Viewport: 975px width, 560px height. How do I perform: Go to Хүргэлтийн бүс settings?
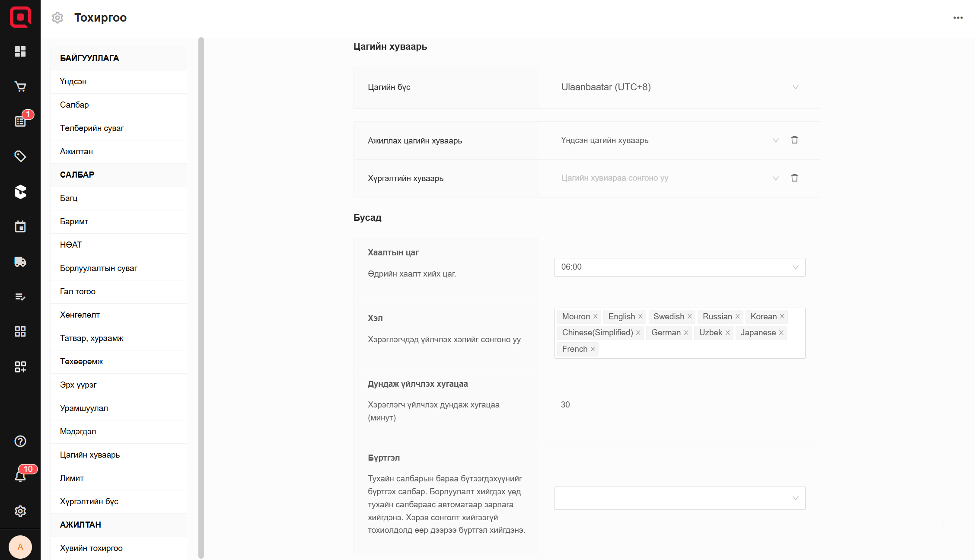tap(89, 502)
